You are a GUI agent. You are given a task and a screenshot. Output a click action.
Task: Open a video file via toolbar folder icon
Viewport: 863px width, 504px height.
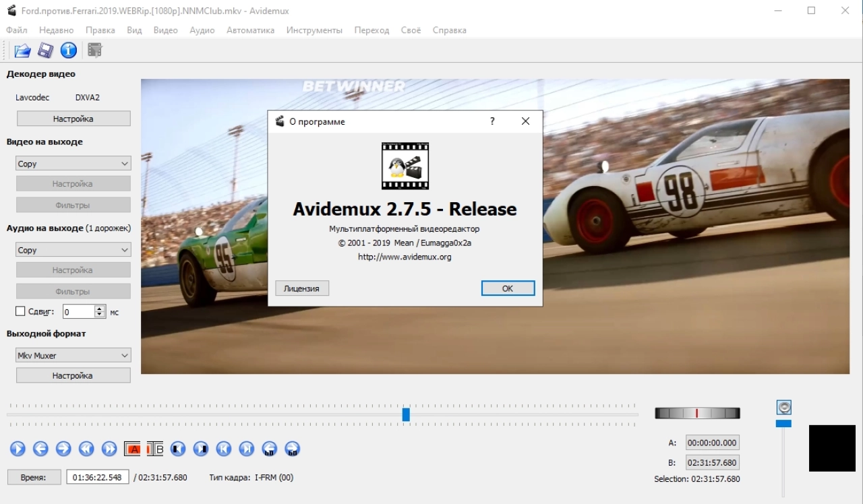click(23, 51)
